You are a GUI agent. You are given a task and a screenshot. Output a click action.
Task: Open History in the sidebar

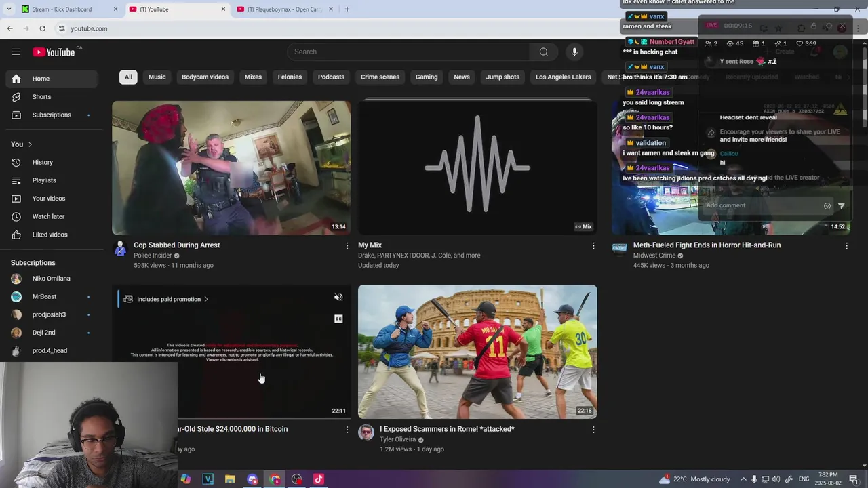[x=52, y=163]
